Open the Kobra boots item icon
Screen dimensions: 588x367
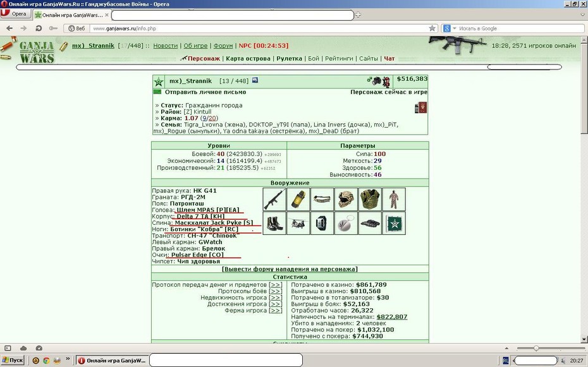coord(274,223)
